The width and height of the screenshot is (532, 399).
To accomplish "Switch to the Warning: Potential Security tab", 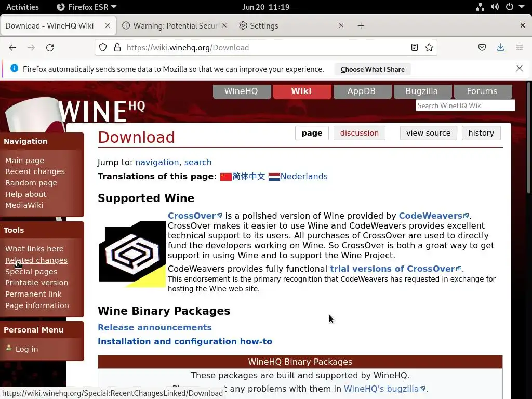I will [x=175, y=26].
